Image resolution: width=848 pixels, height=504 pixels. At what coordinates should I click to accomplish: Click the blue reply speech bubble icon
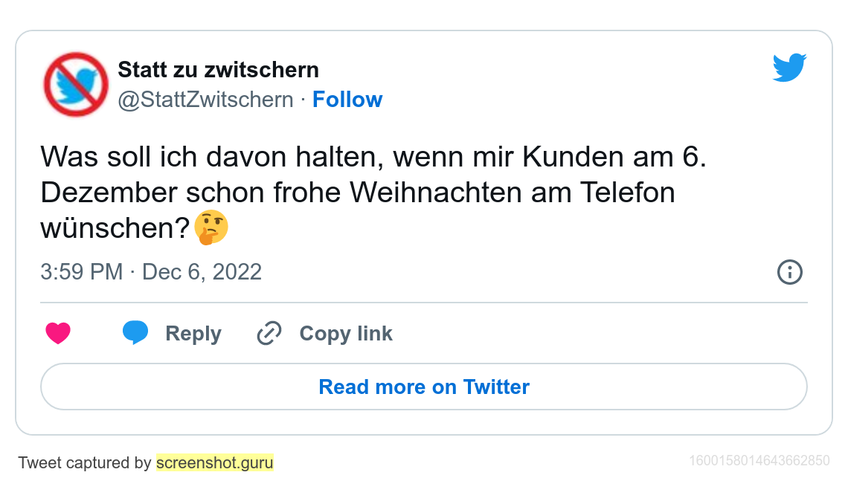[x=135, y=333]
